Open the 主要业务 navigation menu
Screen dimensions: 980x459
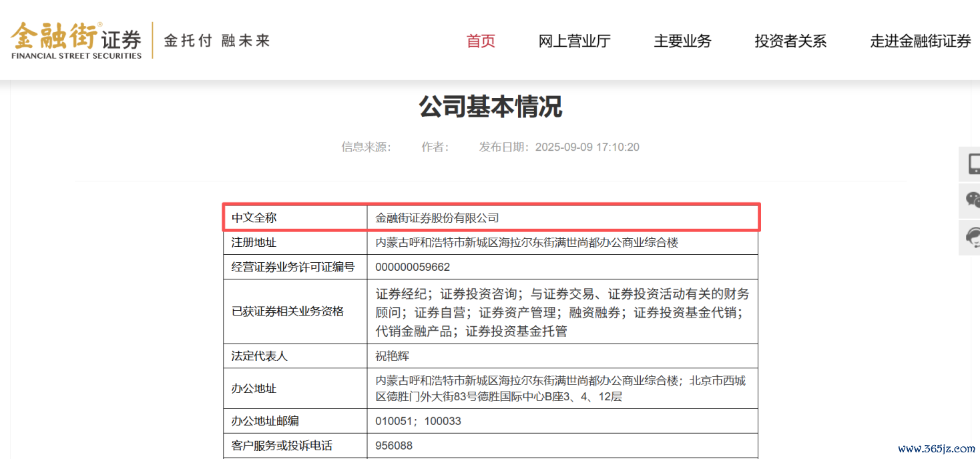pos(682,41)
